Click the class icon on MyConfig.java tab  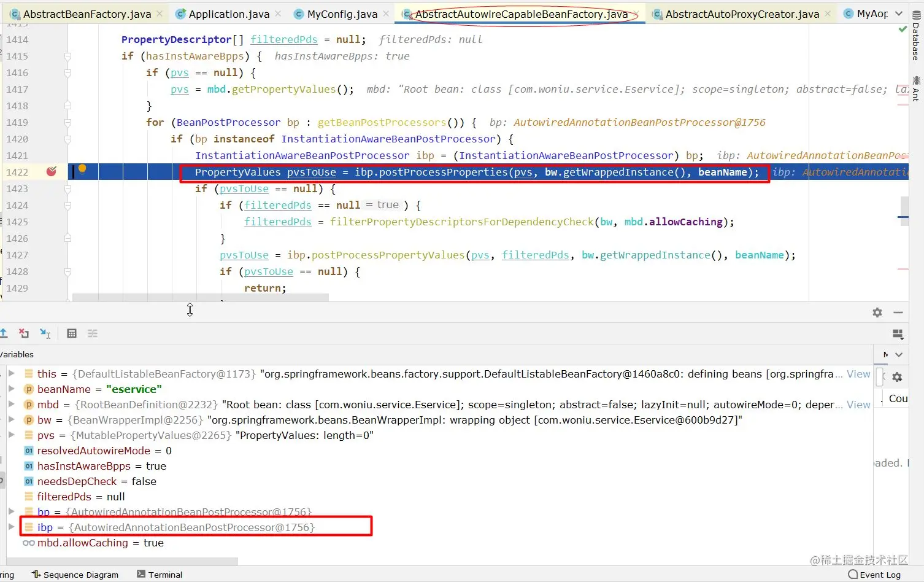(x=299, y=14)
